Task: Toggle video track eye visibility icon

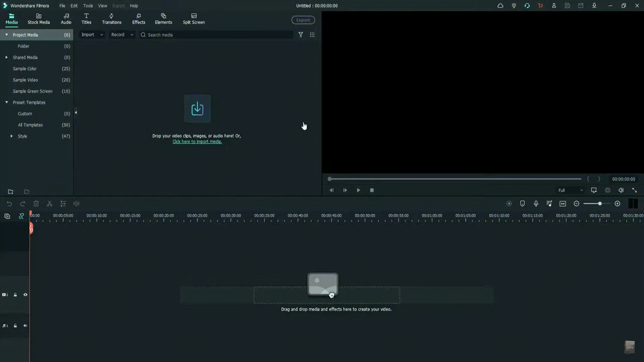Action: (25, 294)
